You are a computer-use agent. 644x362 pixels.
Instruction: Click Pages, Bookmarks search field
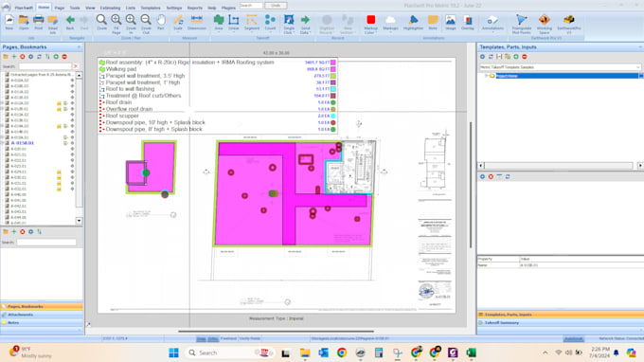point(45,66)
